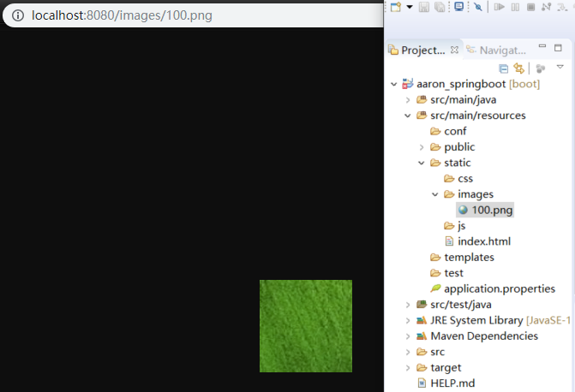Click the static folder icon

(435, 163)
